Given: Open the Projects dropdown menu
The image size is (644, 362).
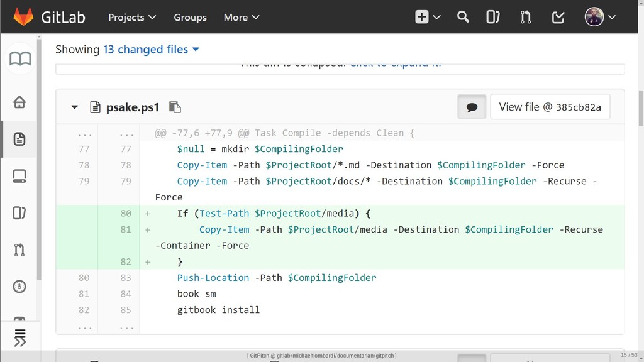Looking at the screenshot, I should (x=132, y=17).
